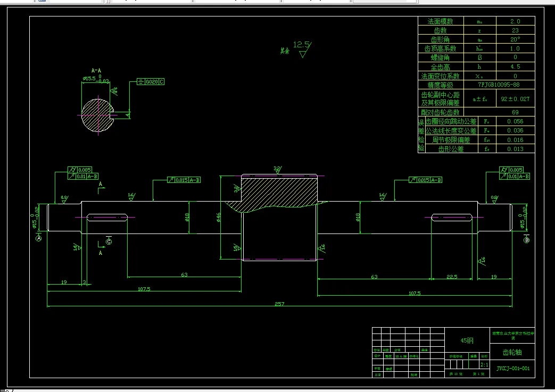Select the hatched A-A cross-section circle
This screenshot has width=555, height=392.
98,115
